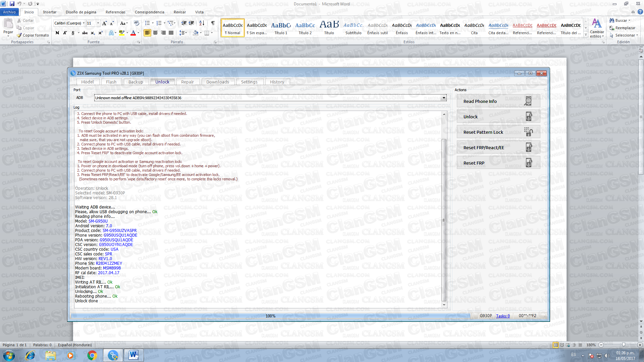Expand Buscar dropdown arrow
Viewport: 644px width, 362px height.
tap(629, 20)
